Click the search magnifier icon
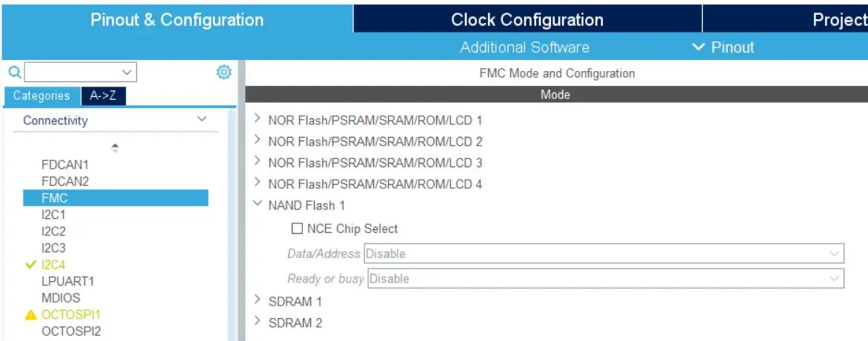The image size is (868, 341). point(14,72)
